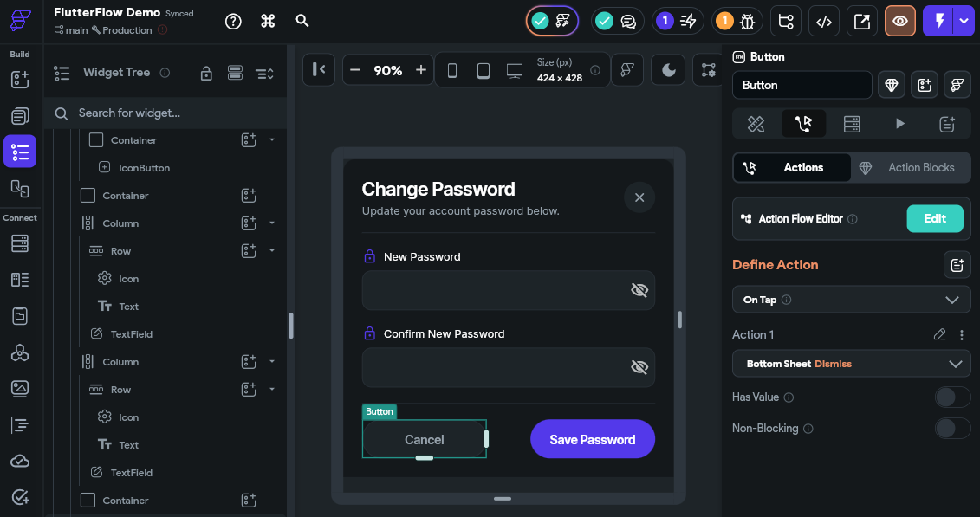This screenshot has width=980, height=517.
Task: Click the collapse left panel button
Action: click(320, 69)
